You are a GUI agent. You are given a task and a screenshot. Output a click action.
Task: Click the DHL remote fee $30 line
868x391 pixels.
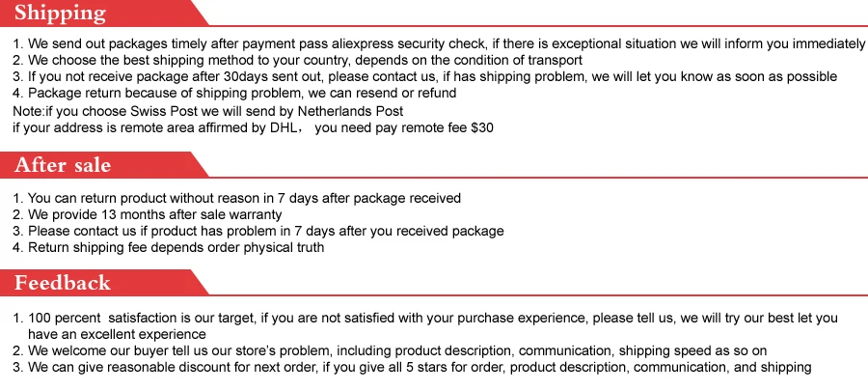pos(253,128)
